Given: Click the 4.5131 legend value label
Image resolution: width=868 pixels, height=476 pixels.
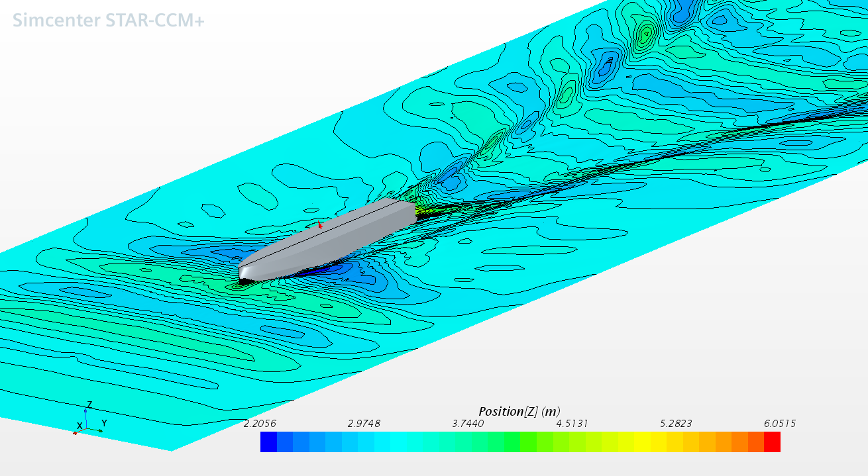Looking at the screenshot, I should point(572,424).
